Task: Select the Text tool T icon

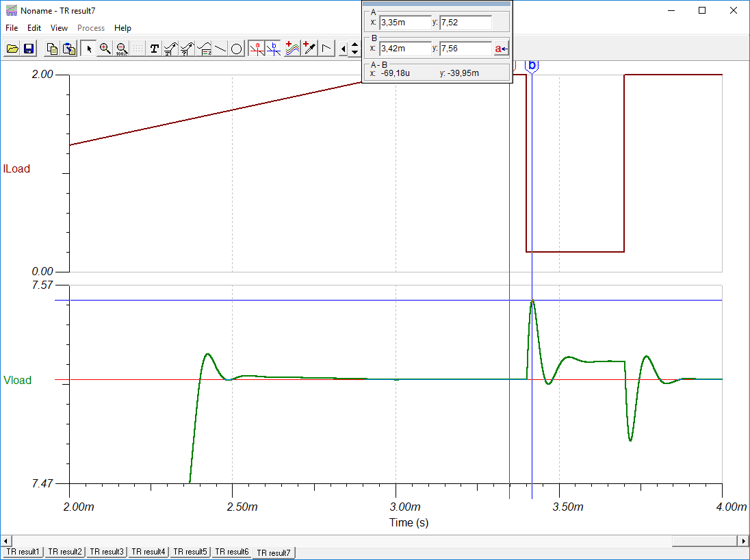Action: tap(155, 49)
